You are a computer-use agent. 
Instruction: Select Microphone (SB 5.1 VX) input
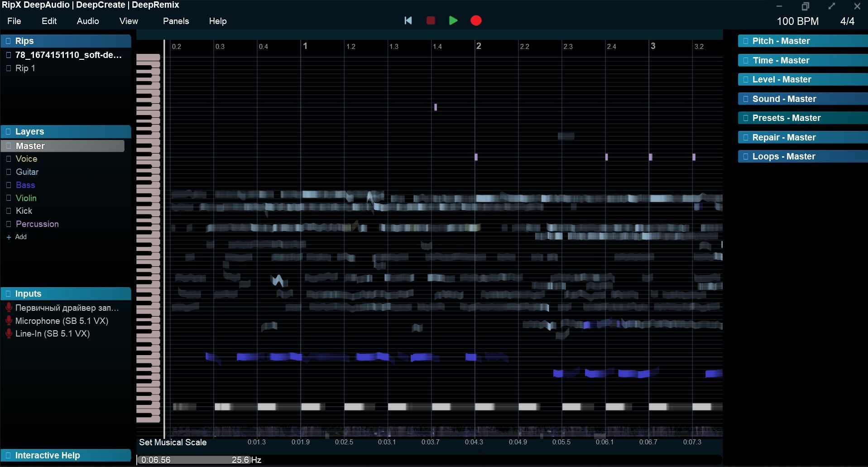(62, 321)
